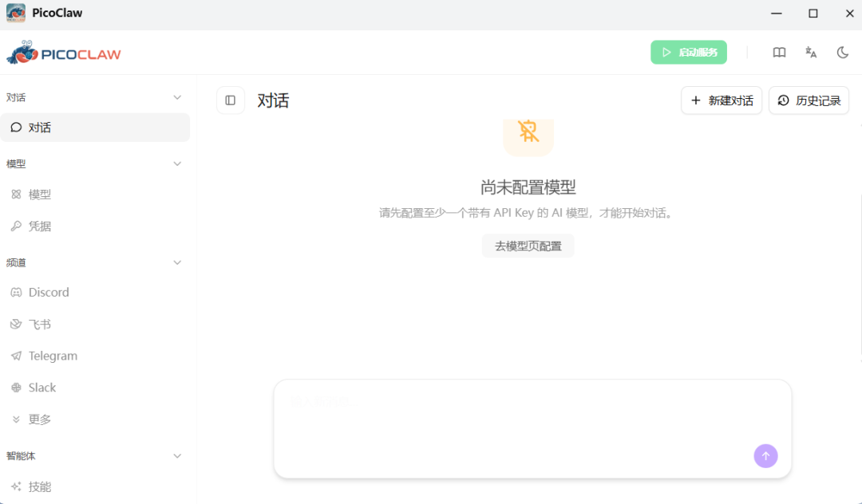The height and width of the screenshot is (504, 862).
Task: Click the 去模型页配置 button
Action: 528,246
